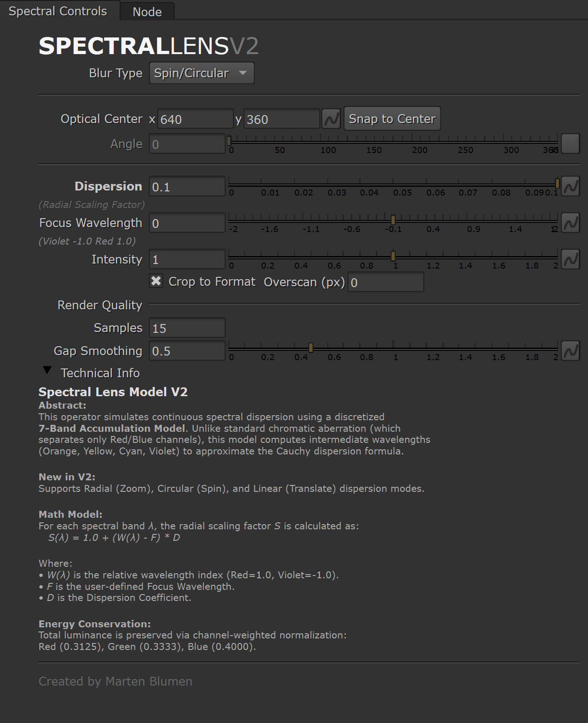Click the Optical Center y value field
Viewport: 588px width, 723px height.
coord(281,119)
